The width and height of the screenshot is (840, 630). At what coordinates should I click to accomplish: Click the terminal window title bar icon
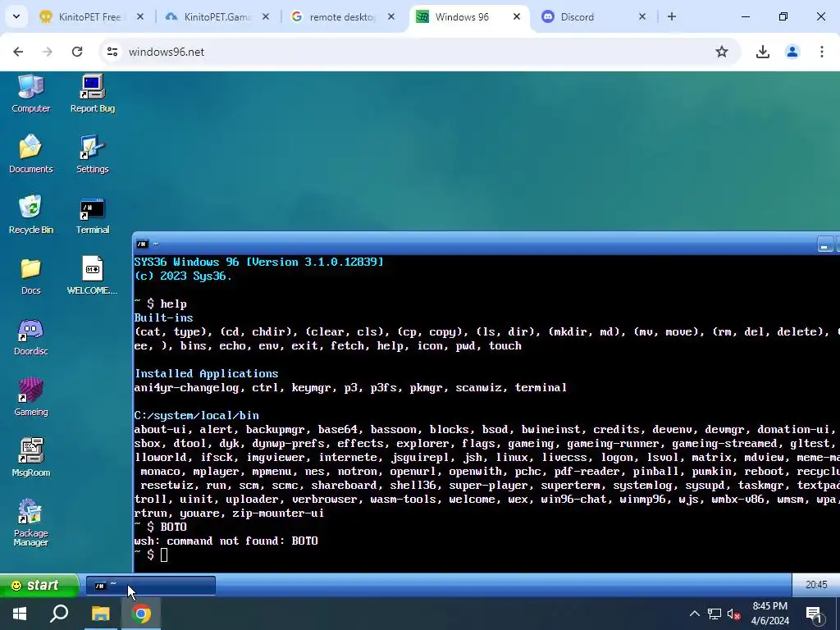click(142, 244)
